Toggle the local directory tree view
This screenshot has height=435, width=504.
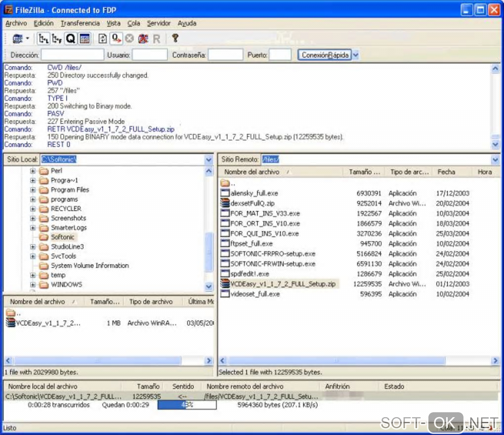pyautogui.click(x=43, y=39)
